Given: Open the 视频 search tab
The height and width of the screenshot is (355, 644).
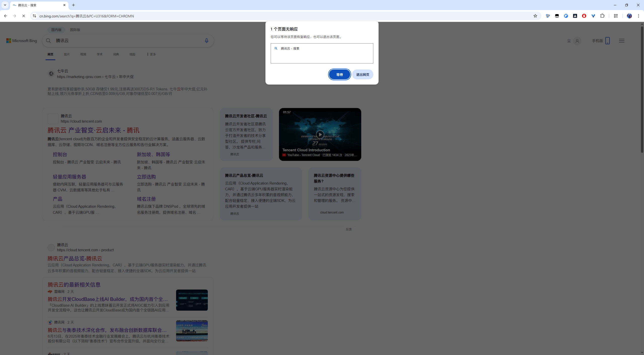Looking at the screenshot, I should coord(83,54).
